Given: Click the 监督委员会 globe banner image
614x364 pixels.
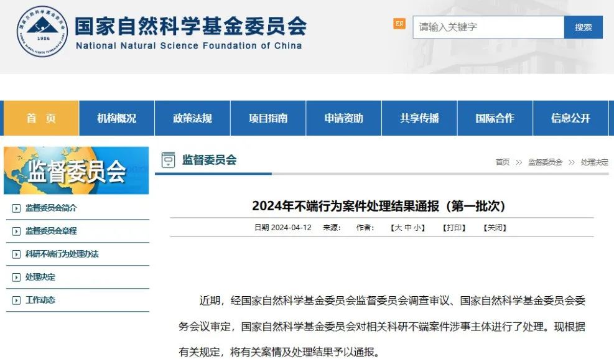Looking at the screenshot, I should [77, 170].
